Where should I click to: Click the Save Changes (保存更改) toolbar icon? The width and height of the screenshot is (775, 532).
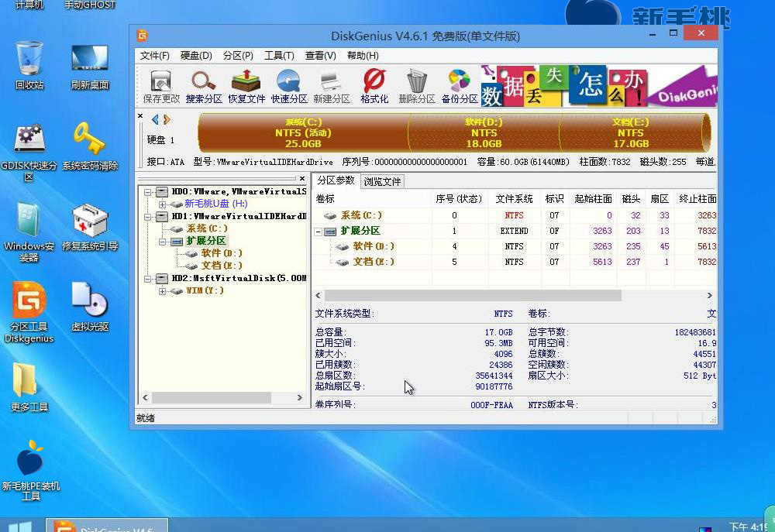pos(161,87)
